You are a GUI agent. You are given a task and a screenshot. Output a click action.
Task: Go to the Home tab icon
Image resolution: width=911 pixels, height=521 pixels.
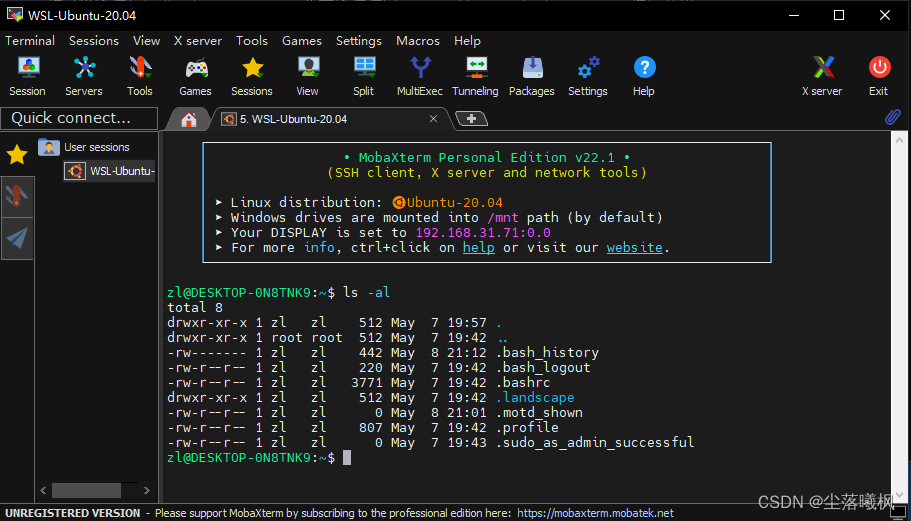tap(188, 120)
